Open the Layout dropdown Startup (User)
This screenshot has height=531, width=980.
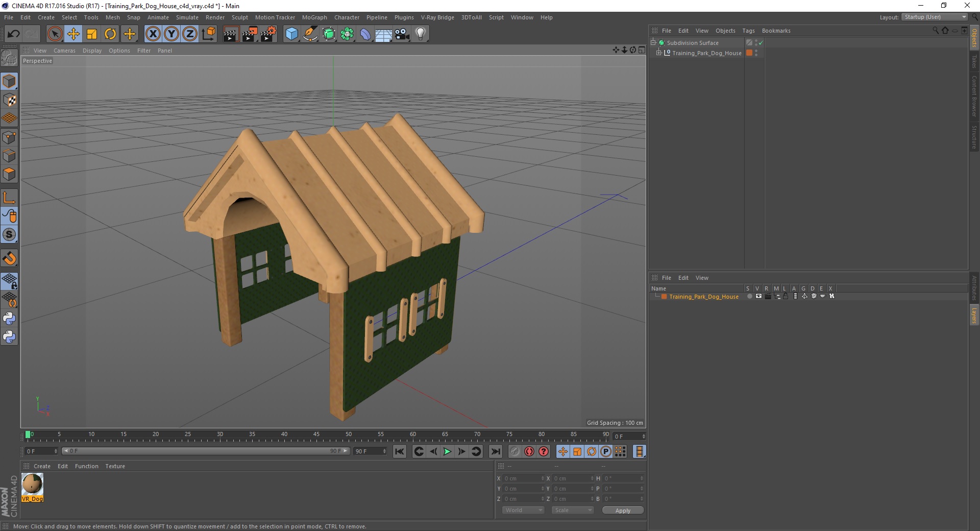pos(935,17)
